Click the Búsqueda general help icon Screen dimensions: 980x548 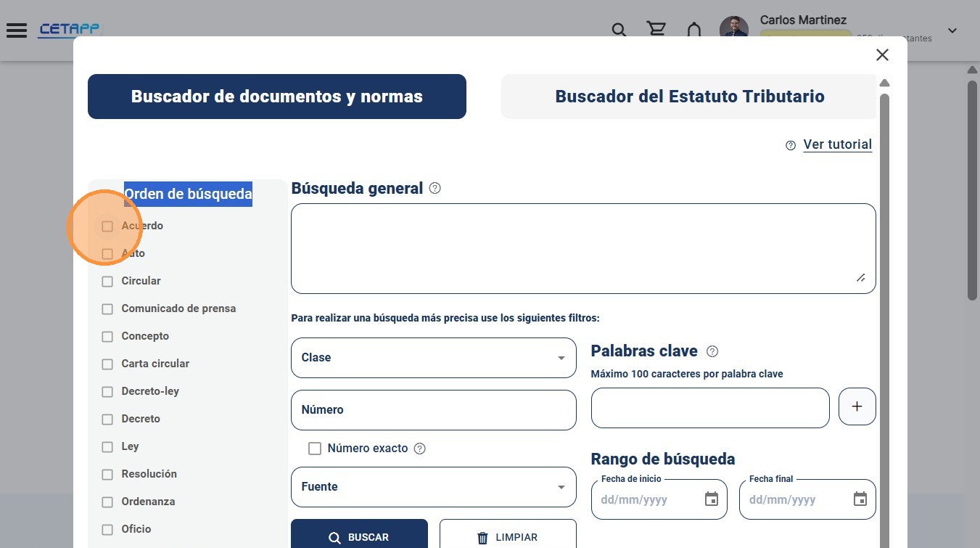pos(435,189)
